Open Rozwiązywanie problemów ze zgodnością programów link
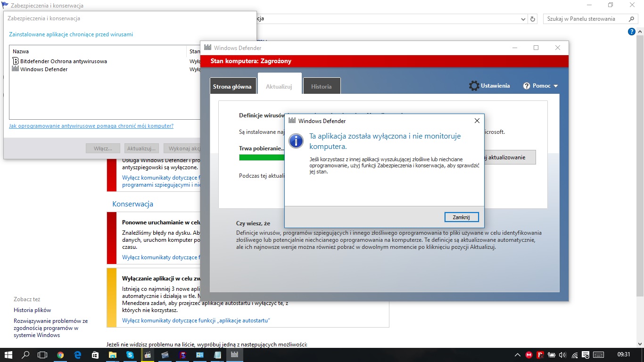The image size is (644, 362). [51, 328]
